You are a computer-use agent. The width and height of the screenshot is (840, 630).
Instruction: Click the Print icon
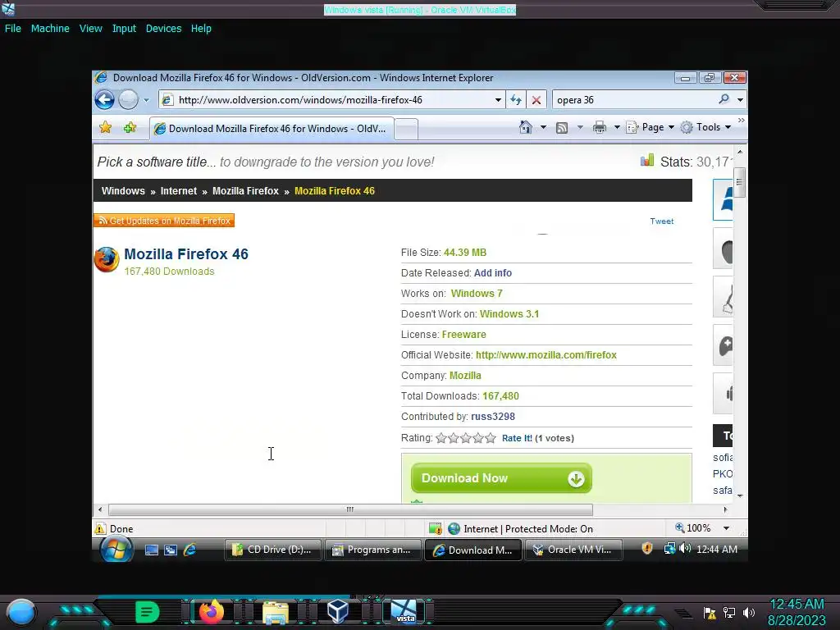pos(600,127)
